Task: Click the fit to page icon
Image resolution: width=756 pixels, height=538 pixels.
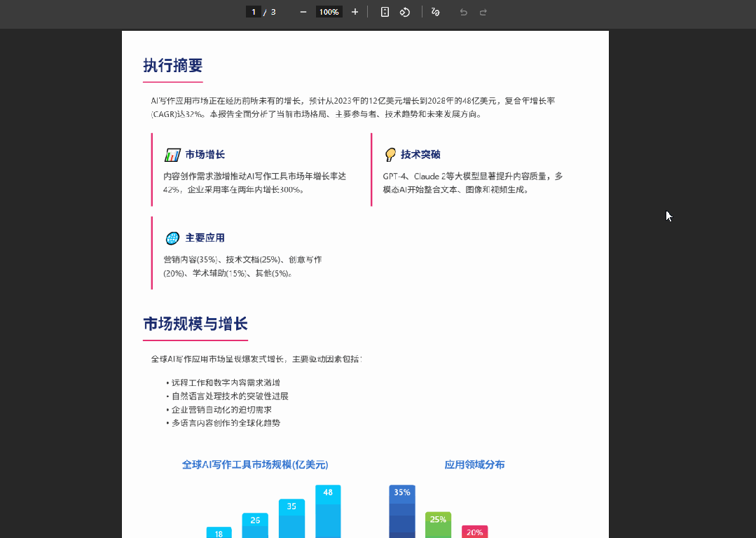Action: pyautogui.click(x=385, y=12)
